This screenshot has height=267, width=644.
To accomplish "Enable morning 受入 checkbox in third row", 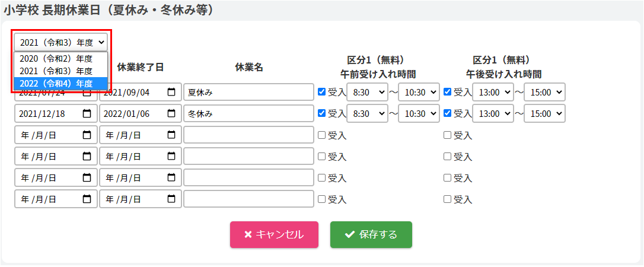I will 322,135.
